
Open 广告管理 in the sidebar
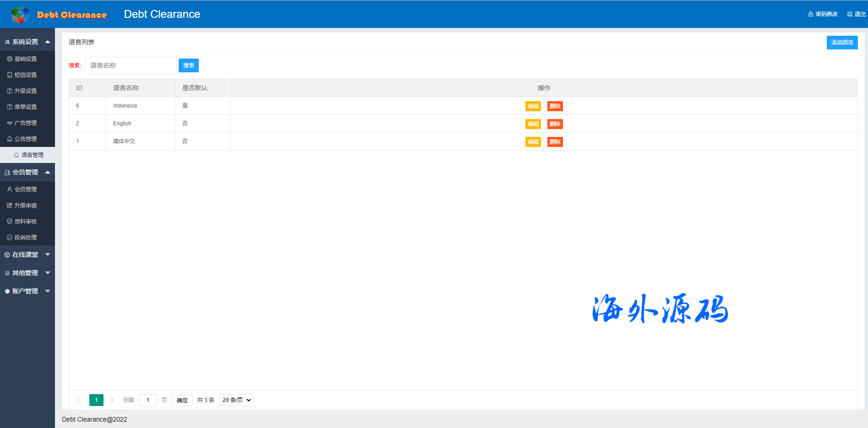point(25,123)
